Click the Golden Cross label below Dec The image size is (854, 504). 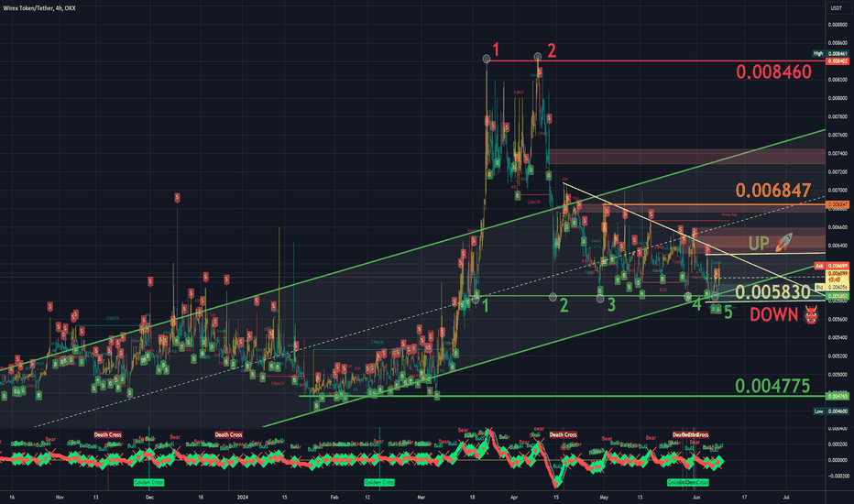[x=148, y=482]
